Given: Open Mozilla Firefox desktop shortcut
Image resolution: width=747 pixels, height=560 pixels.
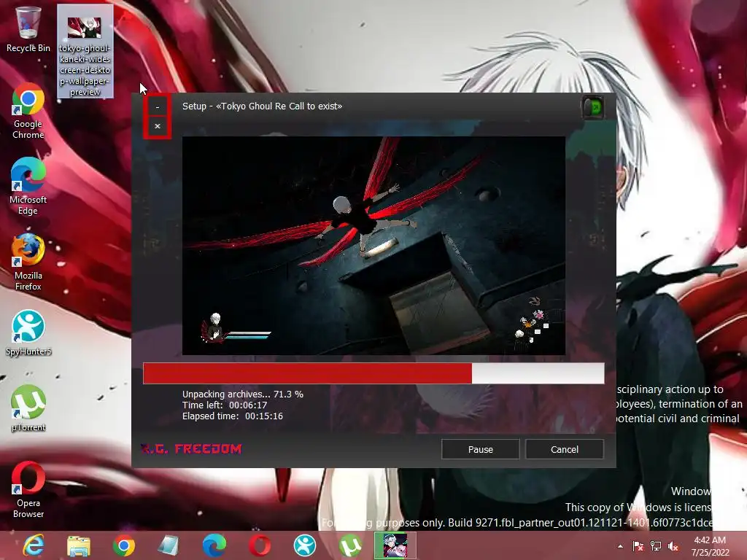Looking at the screenshot, I should [28, 262].
